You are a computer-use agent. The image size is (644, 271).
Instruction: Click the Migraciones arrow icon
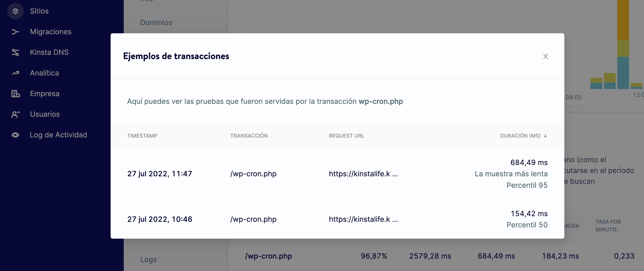pos(15,32)
